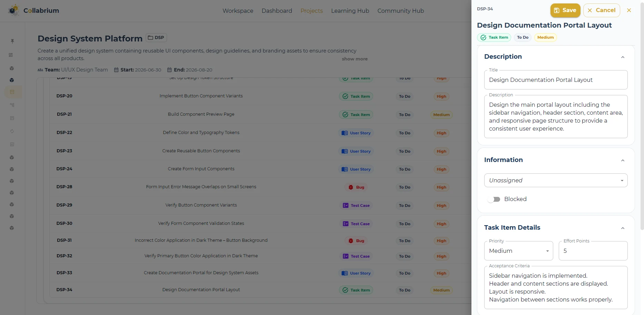Click into the Title input field
Viewport: 644px width, 315px height.
click(x=556, y=80)
